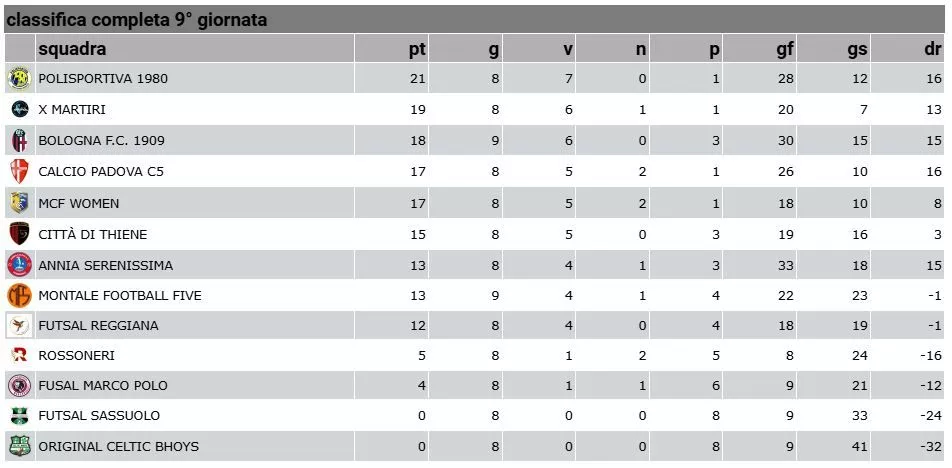This screenshot has width=952, height=468.
Task: Click the X Martiri team logo
Action: (x=19, y=109)
